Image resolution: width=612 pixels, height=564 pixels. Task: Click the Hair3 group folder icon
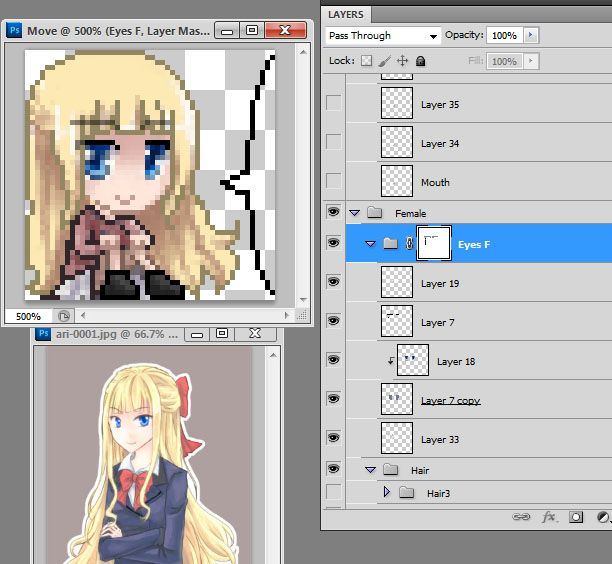pos(406,493)
